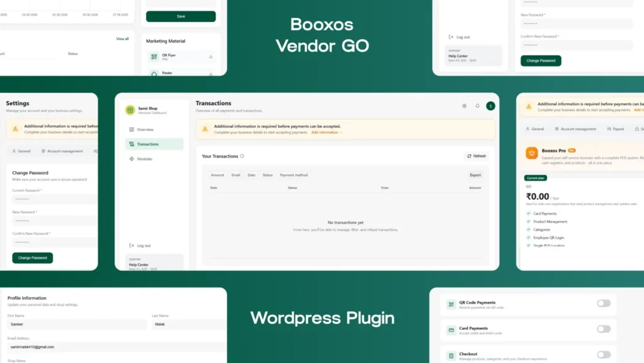Click Change Password button in Settings panel
This screenshot has height=363, width=644.
(33, 258)
